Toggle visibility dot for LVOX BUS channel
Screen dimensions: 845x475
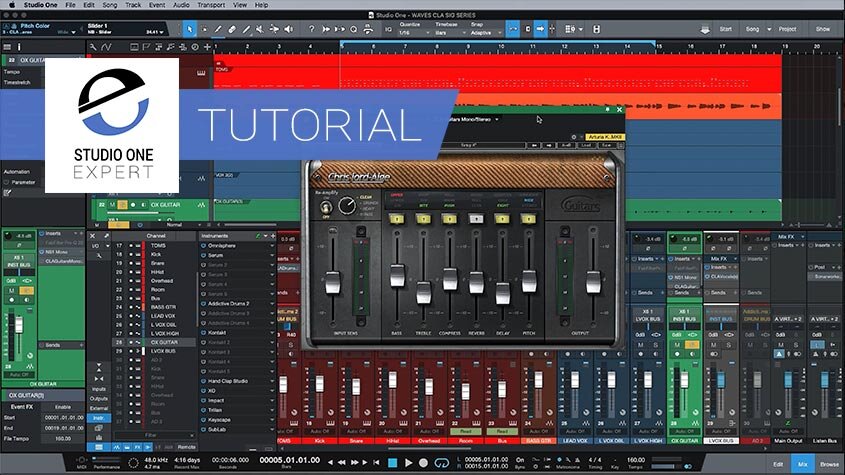[x=131, y=351]
